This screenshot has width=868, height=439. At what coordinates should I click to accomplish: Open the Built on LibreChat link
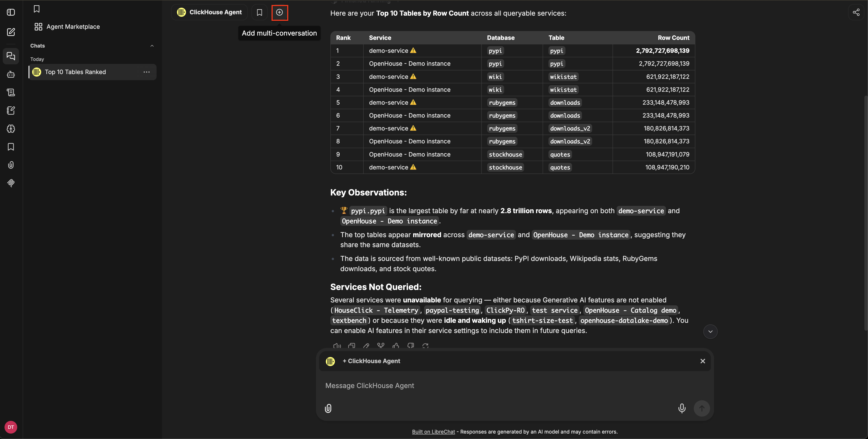[433, 432]
